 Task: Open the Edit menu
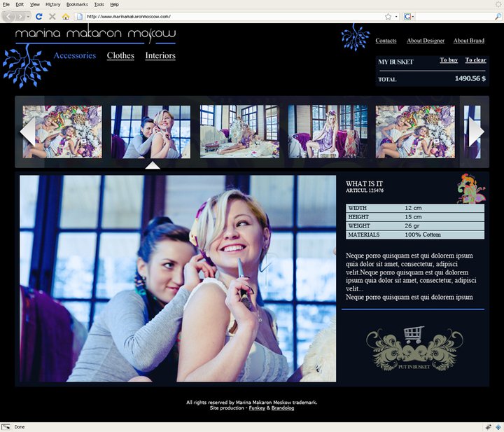click(x=20, y=4)
